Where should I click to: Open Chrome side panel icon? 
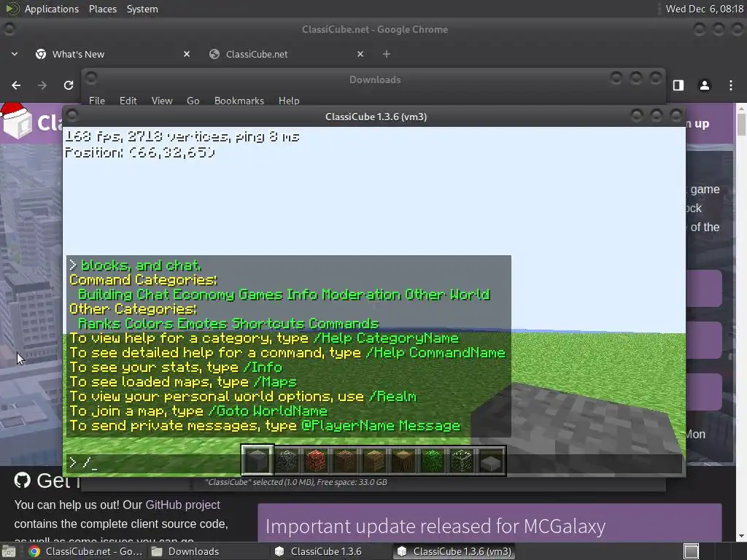(x=678, y=85)
